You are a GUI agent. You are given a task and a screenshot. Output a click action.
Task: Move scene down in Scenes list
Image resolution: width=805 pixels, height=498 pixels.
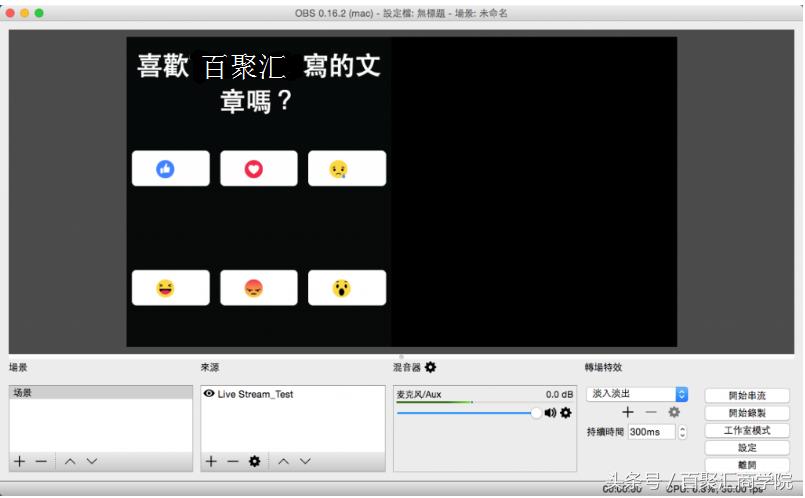click(x=92, y=462)
